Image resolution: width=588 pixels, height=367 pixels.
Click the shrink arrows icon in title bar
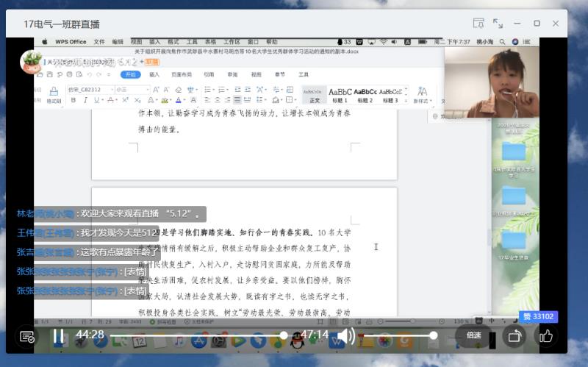click(x=498, y=24)
